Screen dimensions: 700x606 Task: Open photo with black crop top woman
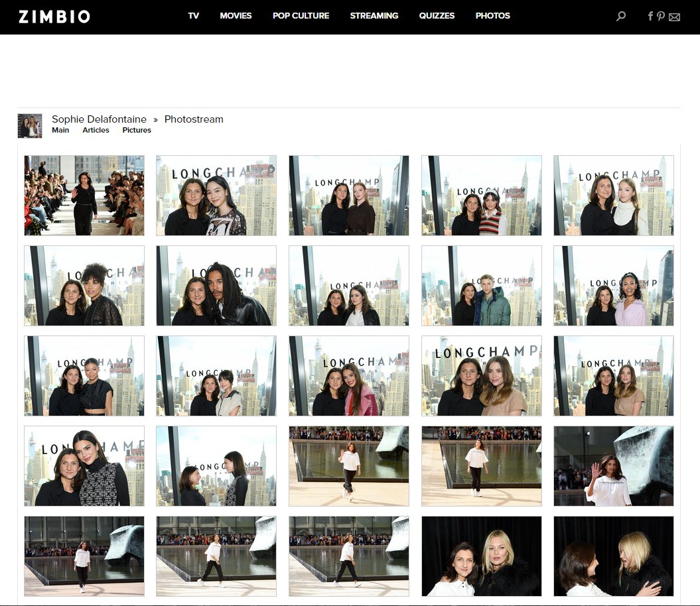click(84, 376)
